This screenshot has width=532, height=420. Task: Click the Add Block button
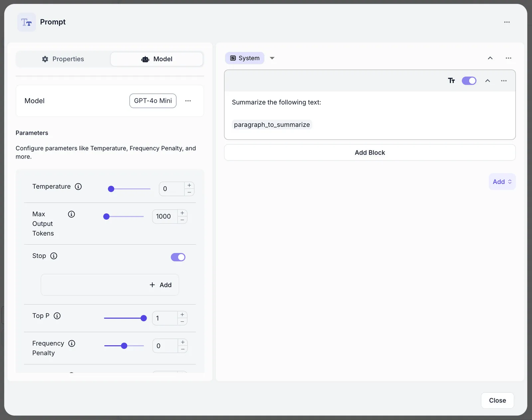[x=370, y=153]
